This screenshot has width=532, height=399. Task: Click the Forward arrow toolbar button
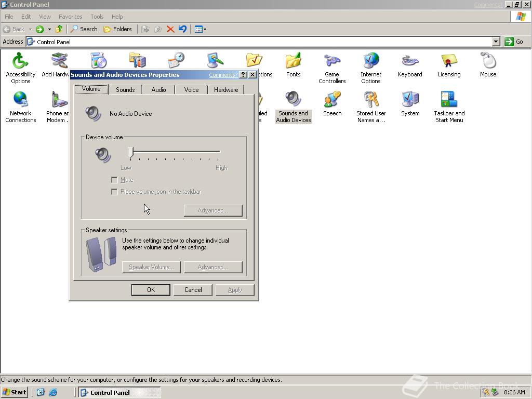39,29
